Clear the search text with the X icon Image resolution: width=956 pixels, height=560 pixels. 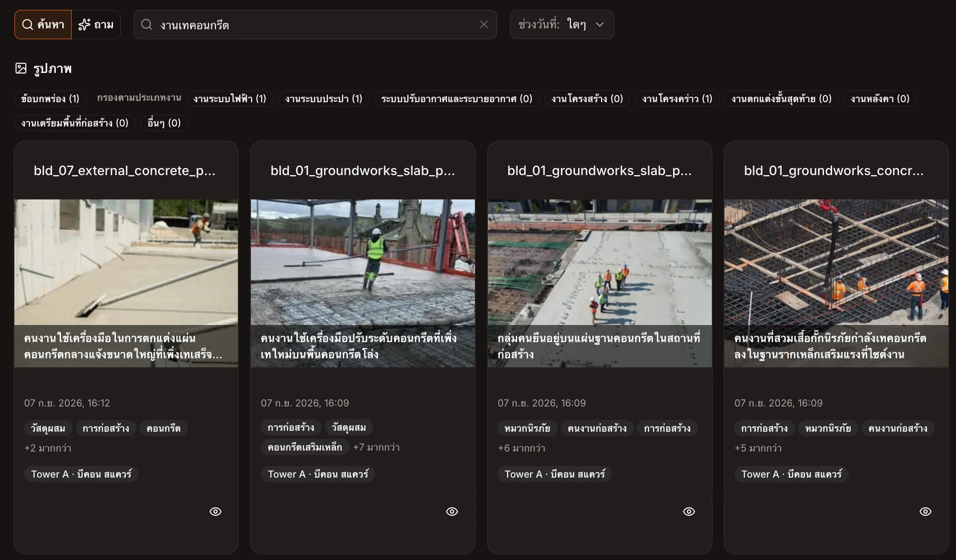coord(484,24)
